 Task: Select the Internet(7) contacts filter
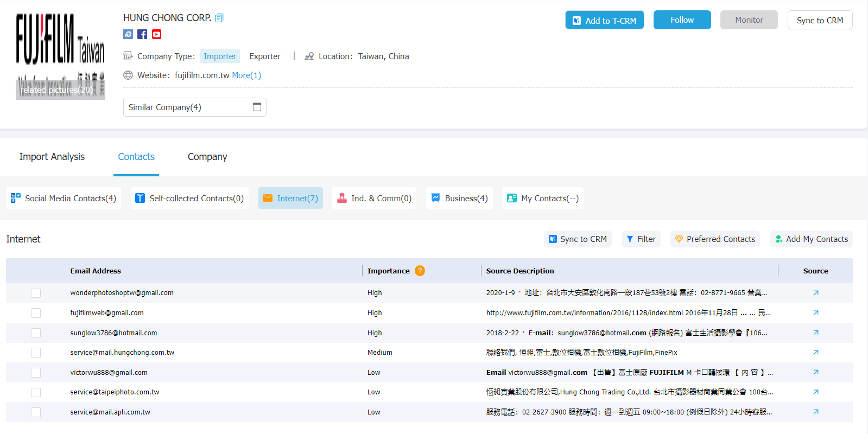tap(290, 198)
